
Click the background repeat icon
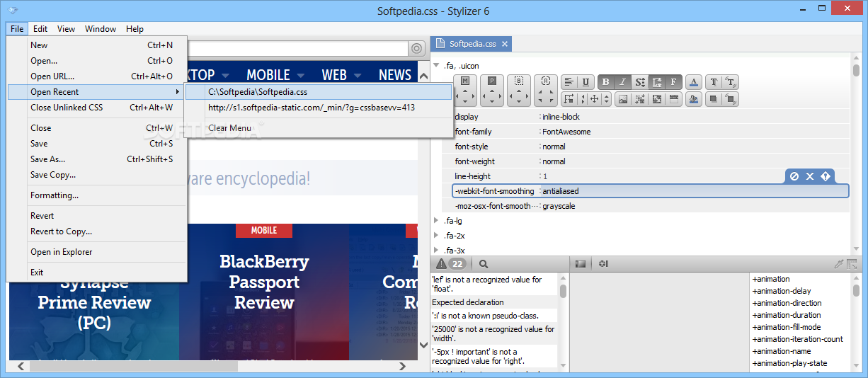pos(657,99)
